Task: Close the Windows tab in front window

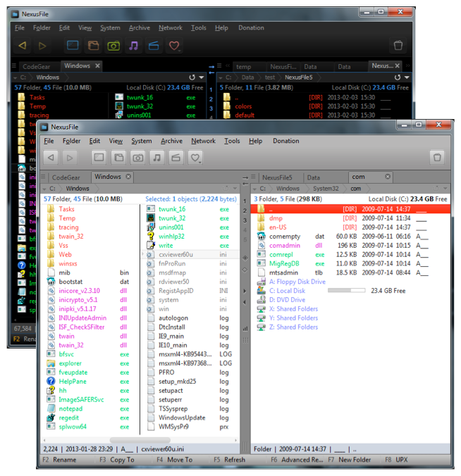Action: point(128,176)
